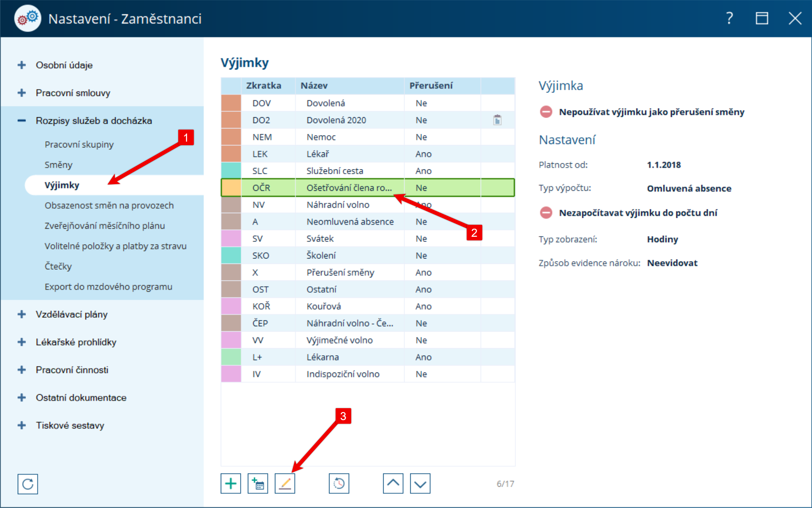Open the help question mark icon

click(x=729, y=18)
